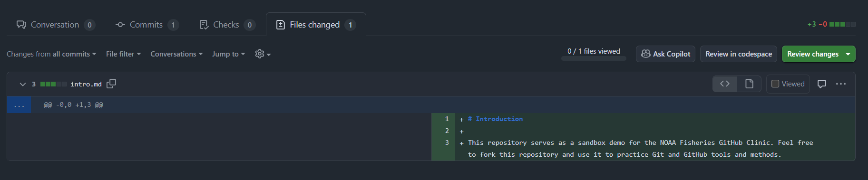Image resolution: width=868 pixels, height=180 pixels.
Task: Collapse the intro.md file diff
Action: [22, 84]
